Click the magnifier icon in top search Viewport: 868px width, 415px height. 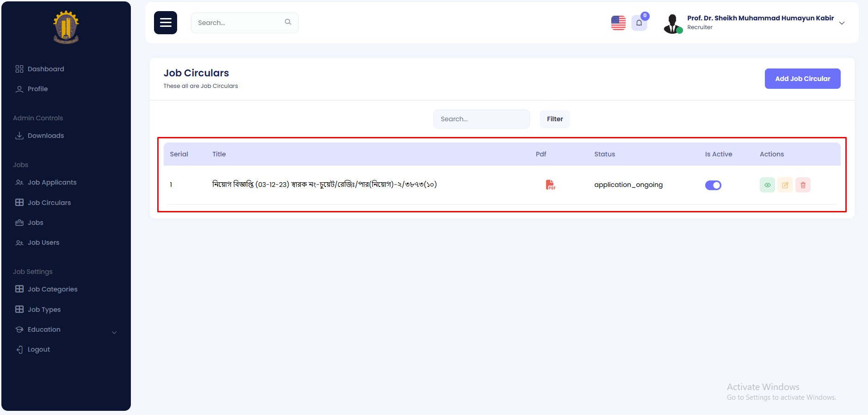pyautogui.click(x=288, y=22)
